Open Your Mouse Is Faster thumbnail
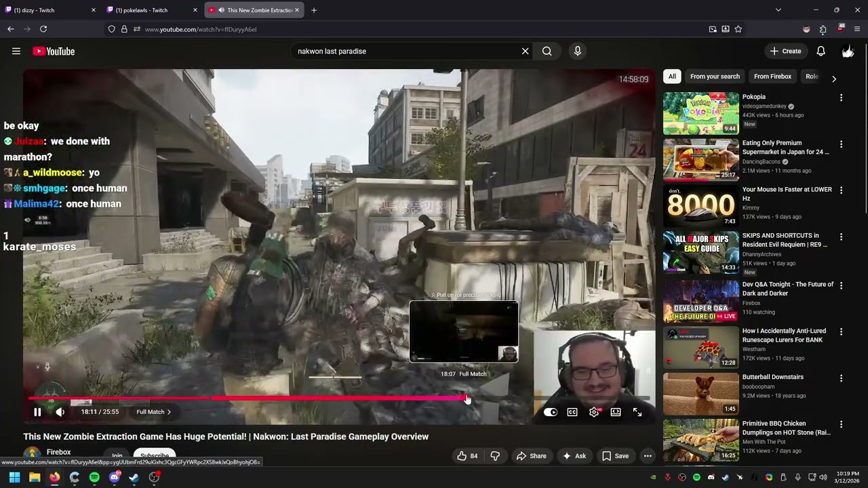This screenshot has height=488, width=868. 701,206
